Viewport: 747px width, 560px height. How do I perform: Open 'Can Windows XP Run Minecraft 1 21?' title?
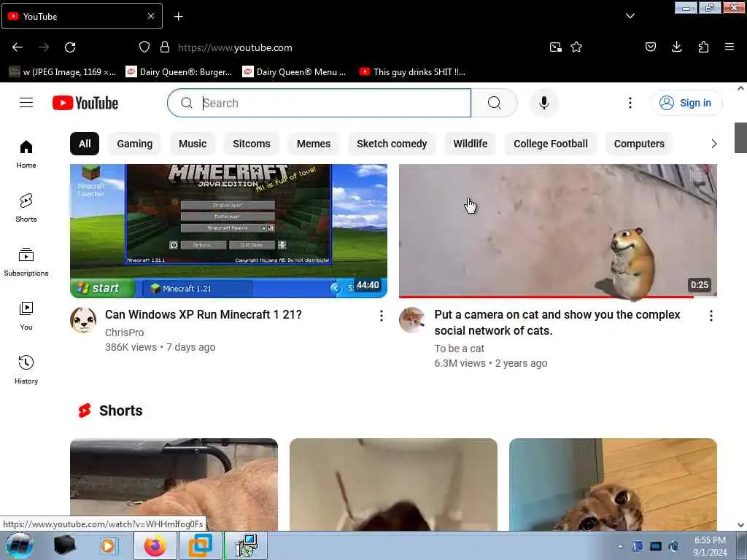click(x=204, y=315)
